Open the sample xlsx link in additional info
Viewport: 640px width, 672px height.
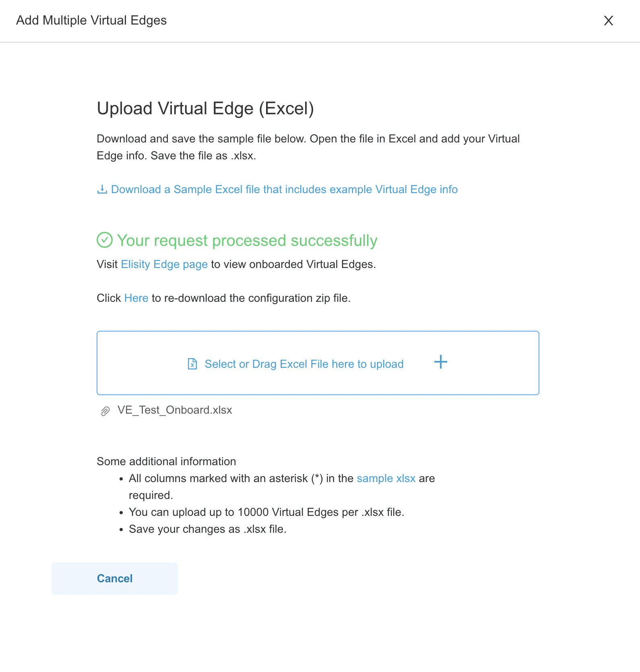pyautogui.click(x=386, y=478)
